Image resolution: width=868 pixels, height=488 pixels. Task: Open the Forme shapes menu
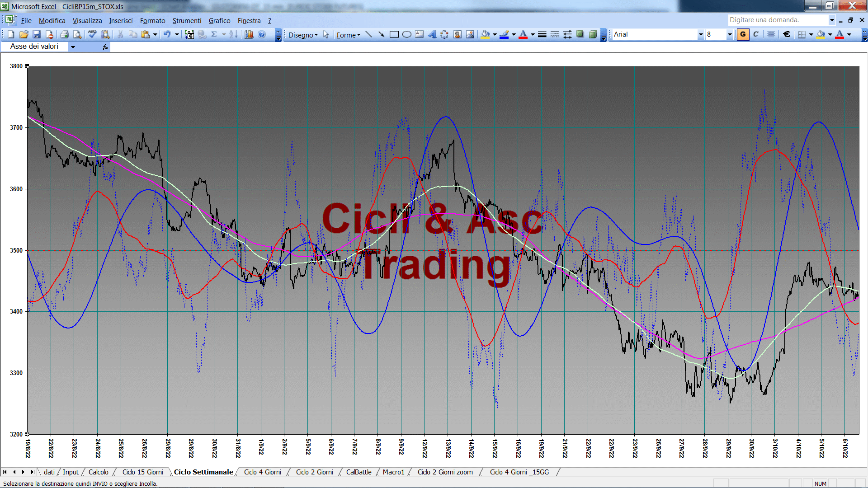click(x=348, y=35)
